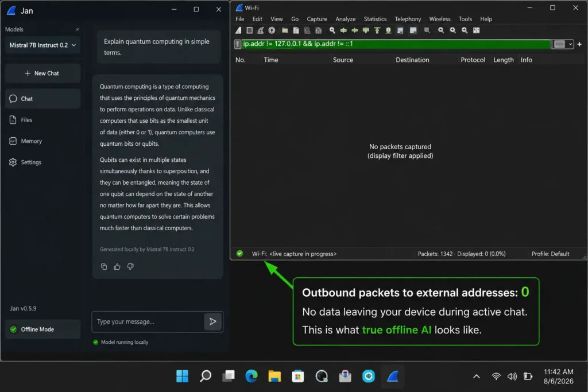Copy the quantum computing response
The image size is (588, 392).
pos(104,266)
